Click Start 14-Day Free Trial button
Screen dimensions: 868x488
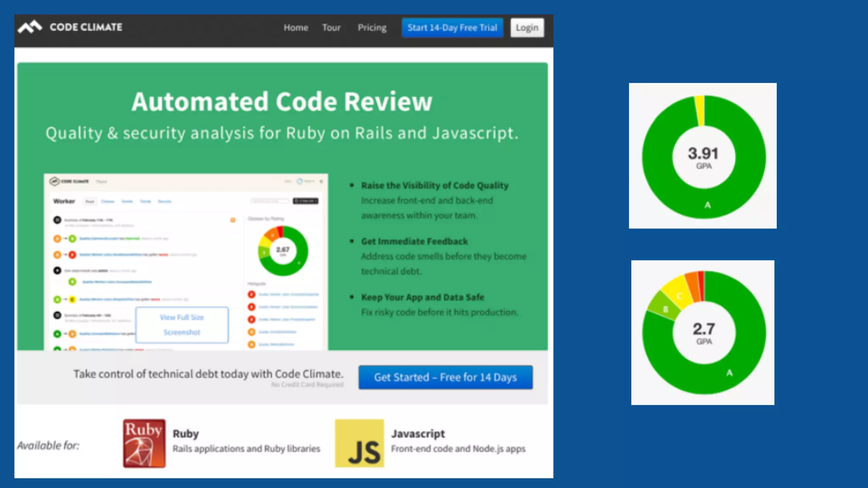click(x=452, y=28)
